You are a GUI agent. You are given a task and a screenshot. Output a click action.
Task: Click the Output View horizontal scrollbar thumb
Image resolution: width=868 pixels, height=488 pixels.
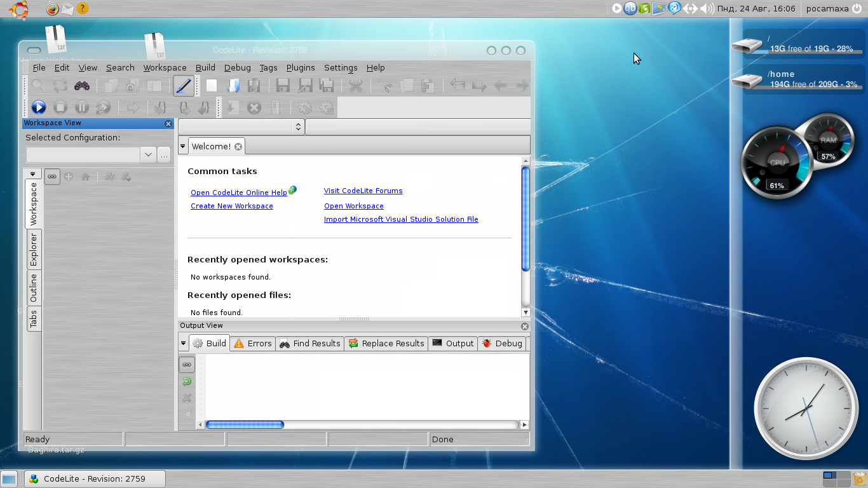[x=245, y=424]
